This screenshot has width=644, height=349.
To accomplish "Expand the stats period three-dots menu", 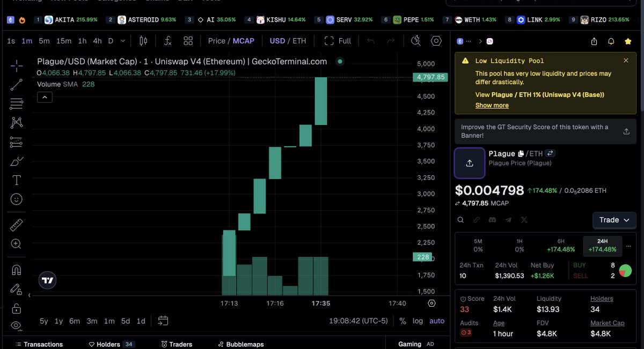I will pos(629,246).
